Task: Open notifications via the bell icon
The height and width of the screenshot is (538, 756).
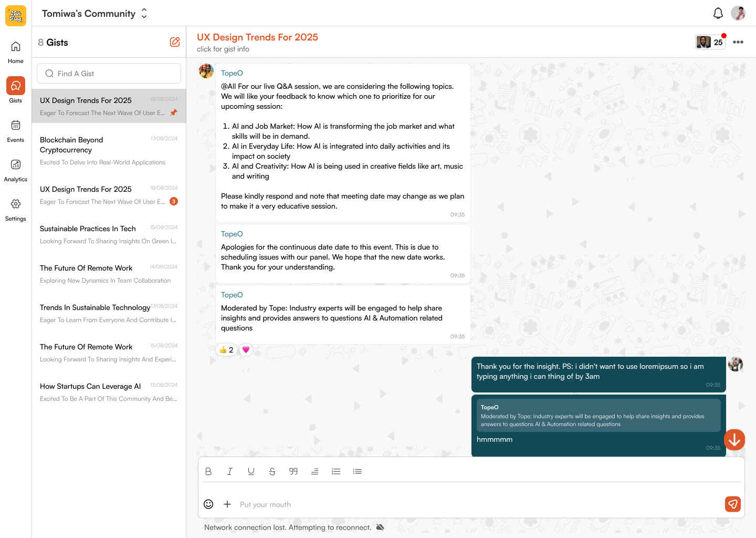Action: pos(718,13)
